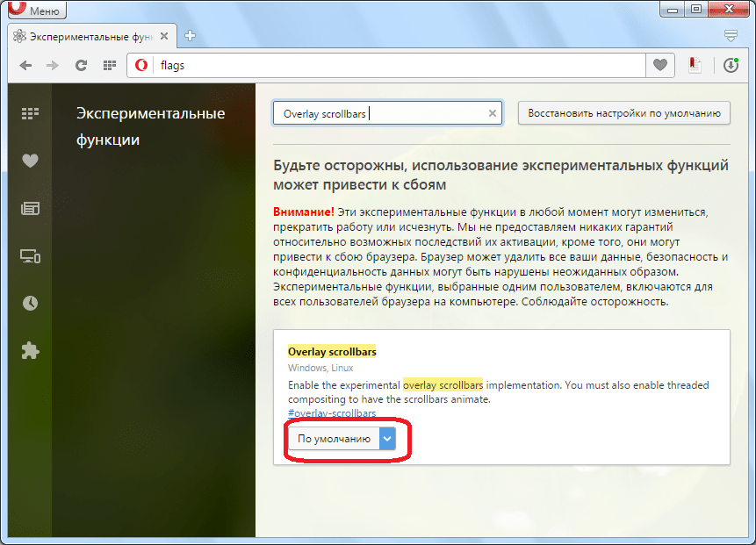Expand the "По умолчанию" dropdown for Overlay scrollbars
756x545 pixels.
[x=342, y=439]
